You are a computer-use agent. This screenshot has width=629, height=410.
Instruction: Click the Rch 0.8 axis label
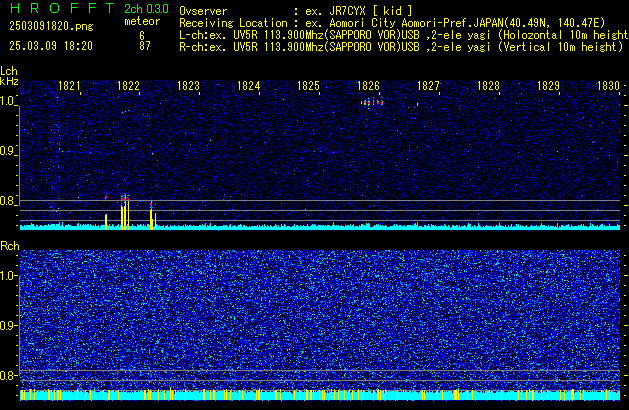pos(8,375)
